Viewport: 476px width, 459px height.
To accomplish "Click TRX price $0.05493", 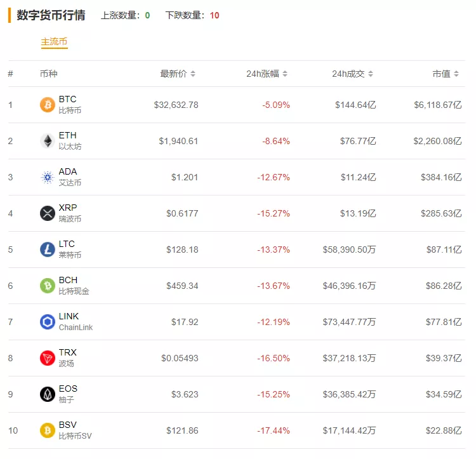I will click(x=180, y=358).
